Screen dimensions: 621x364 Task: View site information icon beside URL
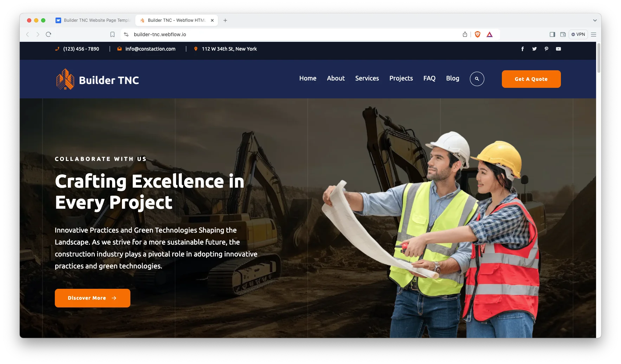pos(126,34)
